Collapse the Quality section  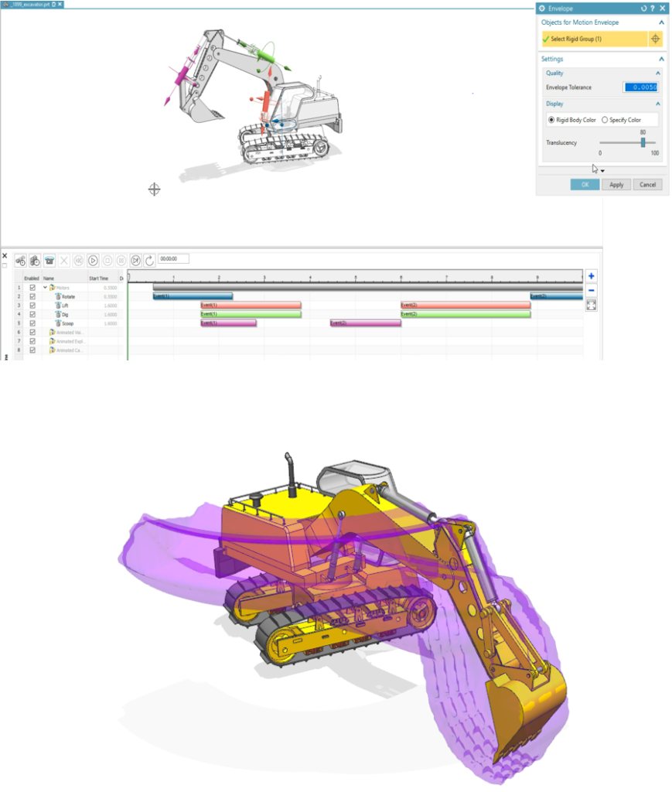pyautogui.click(x=658, y=73)
